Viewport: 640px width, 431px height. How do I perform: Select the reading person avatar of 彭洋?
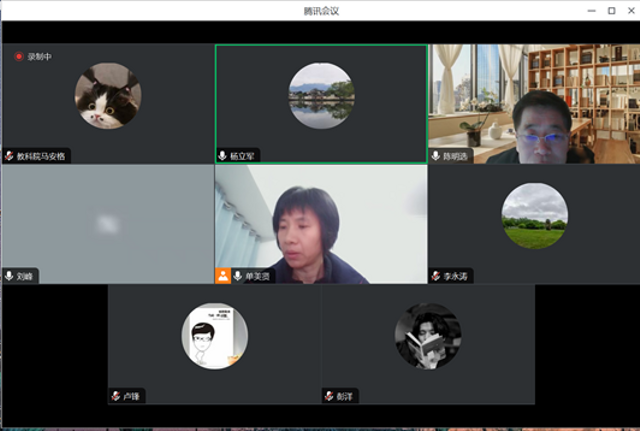[427, 336]
